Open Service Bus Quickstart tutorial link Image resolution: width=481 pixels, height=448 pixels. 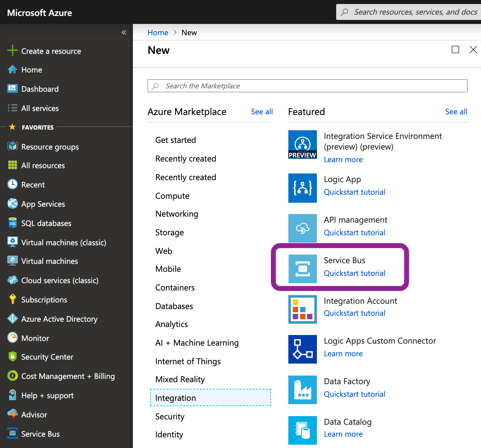coord(354,273)
